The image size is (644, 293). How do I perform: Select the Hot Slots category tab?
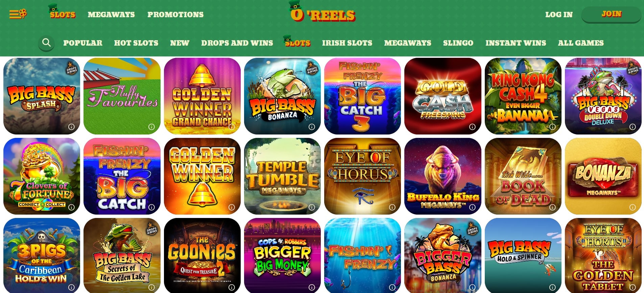click(136, 43)
